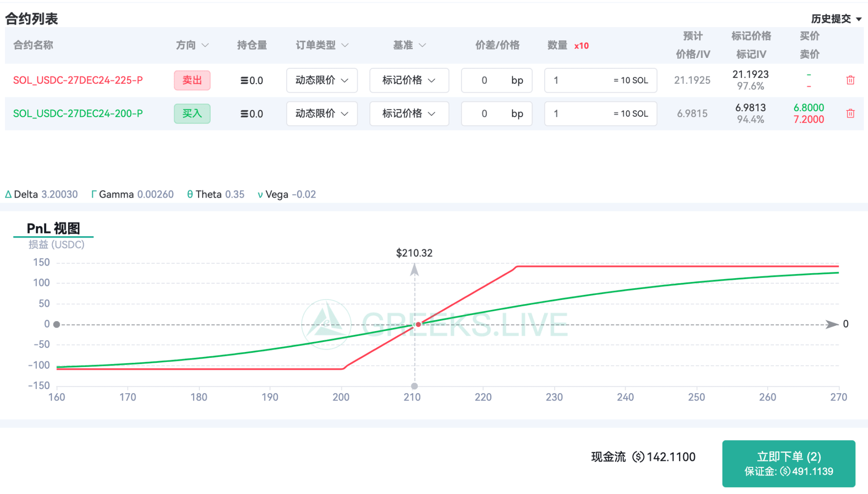Image resolution: width=868 pixels, height=494 pixels.
Task: Click contract name SOL_USDC-27DEC24-200-P
Action: [x=78, y=114]
